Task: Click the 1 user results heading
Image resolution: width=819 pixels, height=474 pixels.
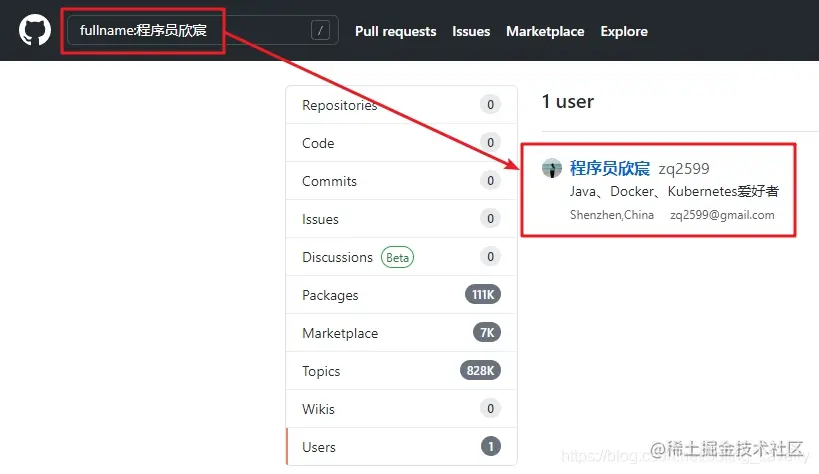Action: point(568,101)
